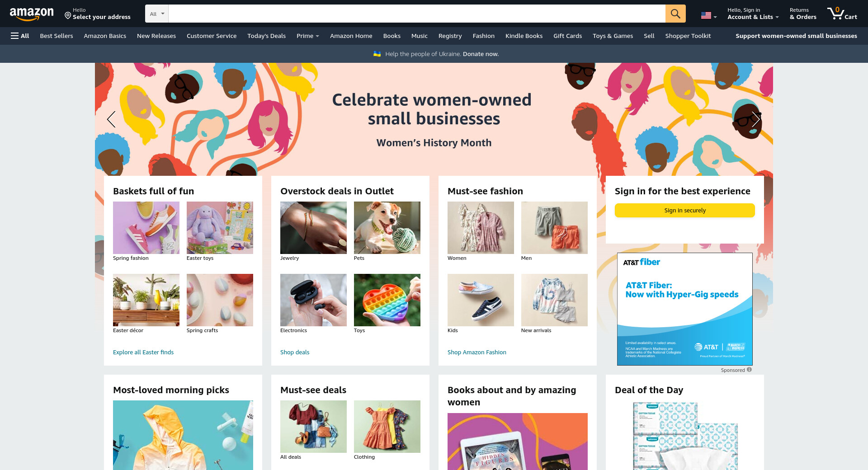Select Gift Cards from navigation bar
868x470 pixels.
pos(567,36)
